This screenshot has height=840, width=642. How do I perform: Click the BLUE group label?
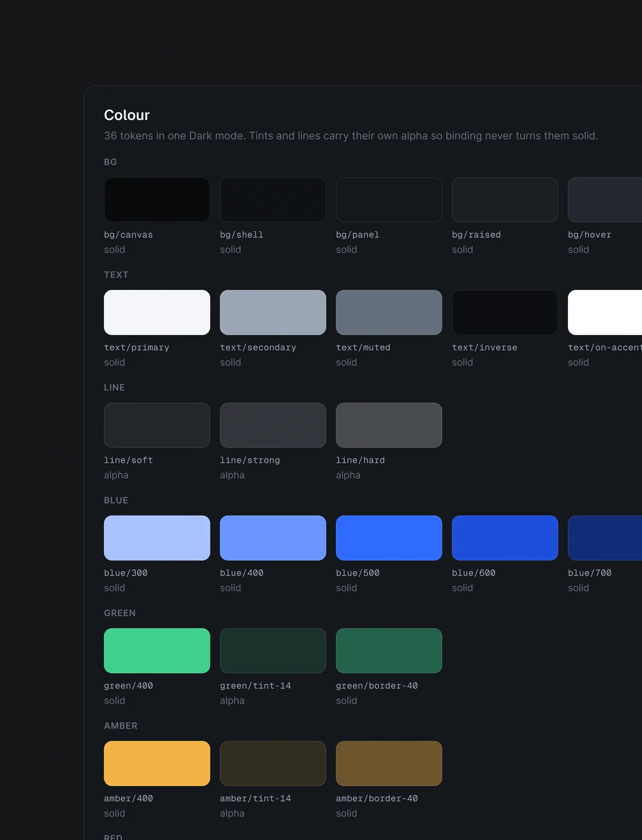coord(116,500)
